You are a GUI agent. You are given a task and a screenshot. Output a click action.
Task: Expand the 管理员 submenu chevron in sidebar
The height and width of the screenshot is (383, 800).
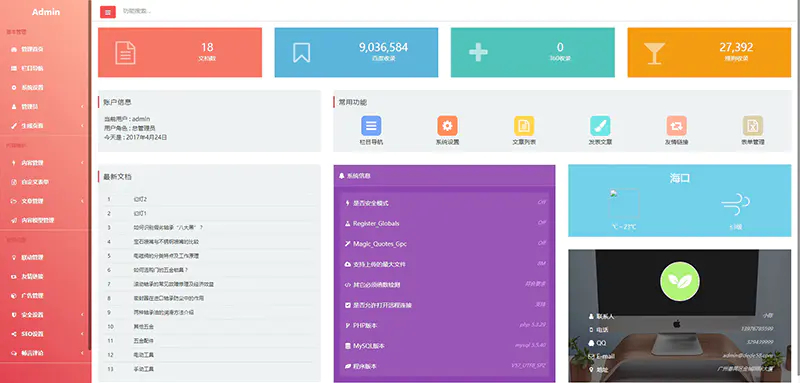[x=83, y=107]
